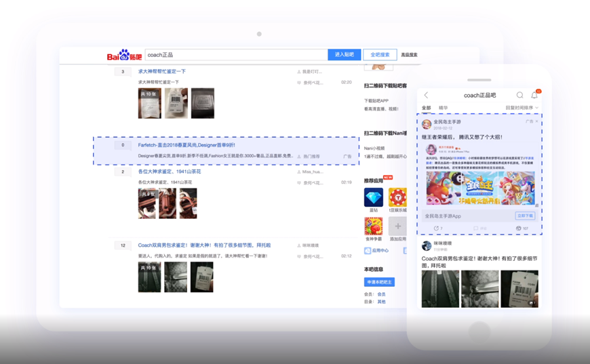The image size is (590, 364).
Task: Tap the 立即下载 button
Action: [x=525, y=216]
